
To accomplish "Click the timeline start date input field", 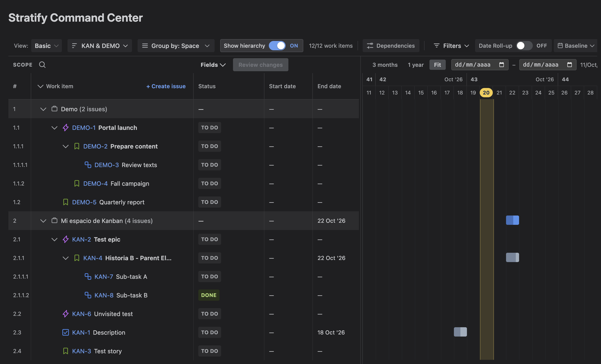I will click(480, 65).
